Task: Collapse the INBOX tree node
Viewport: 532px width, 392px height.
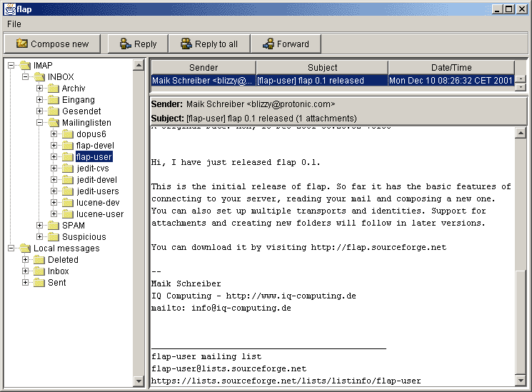Action: click(x=26, y=77)
